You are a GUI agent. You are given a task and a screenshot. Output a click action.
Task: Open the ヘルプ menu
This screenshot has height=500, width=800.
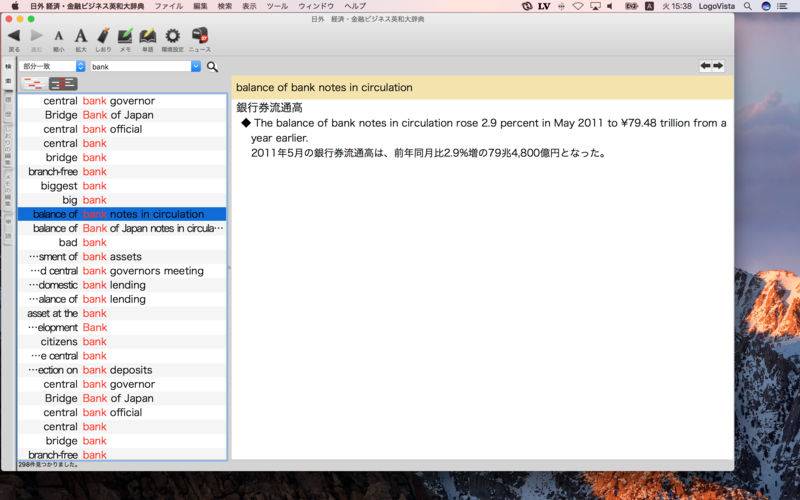355,6
